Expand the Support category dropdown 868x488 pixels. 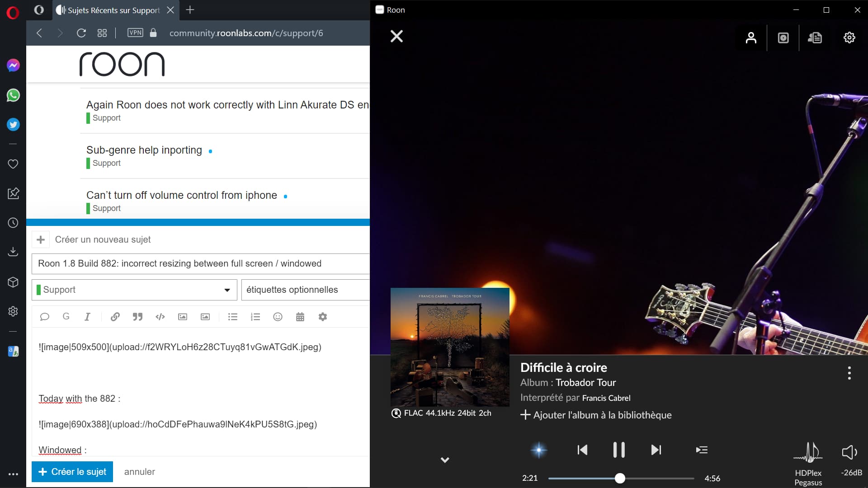click(x=134, y=290)
